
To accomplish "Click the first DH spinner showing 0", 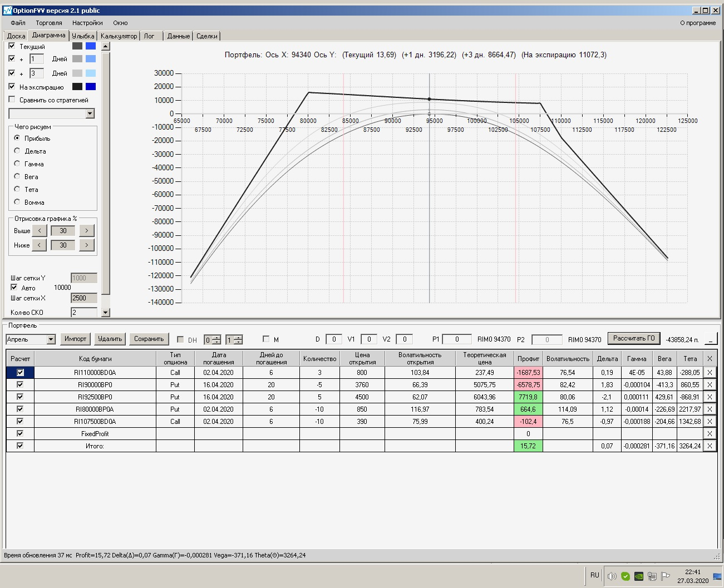I will [x=213, y=339].
